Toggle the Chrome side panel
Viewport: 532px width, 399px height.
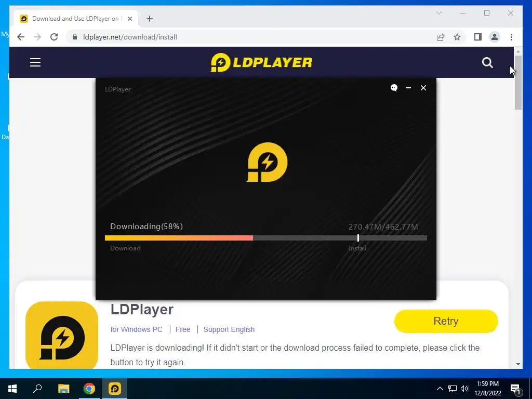tap(478, 37)
